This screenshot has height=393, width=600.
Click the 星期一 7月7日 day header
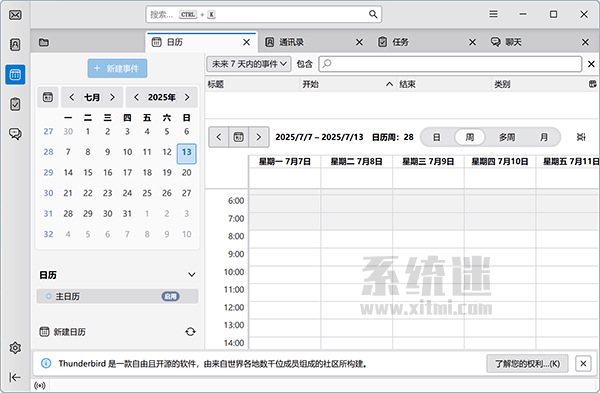(284, 161)
